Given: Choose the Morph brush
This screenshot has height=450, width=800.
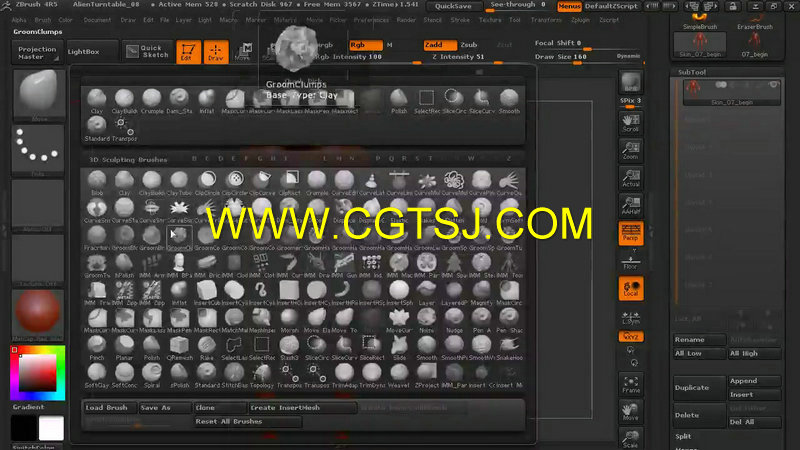Looking at the screenshot, I should click(289, 320).
